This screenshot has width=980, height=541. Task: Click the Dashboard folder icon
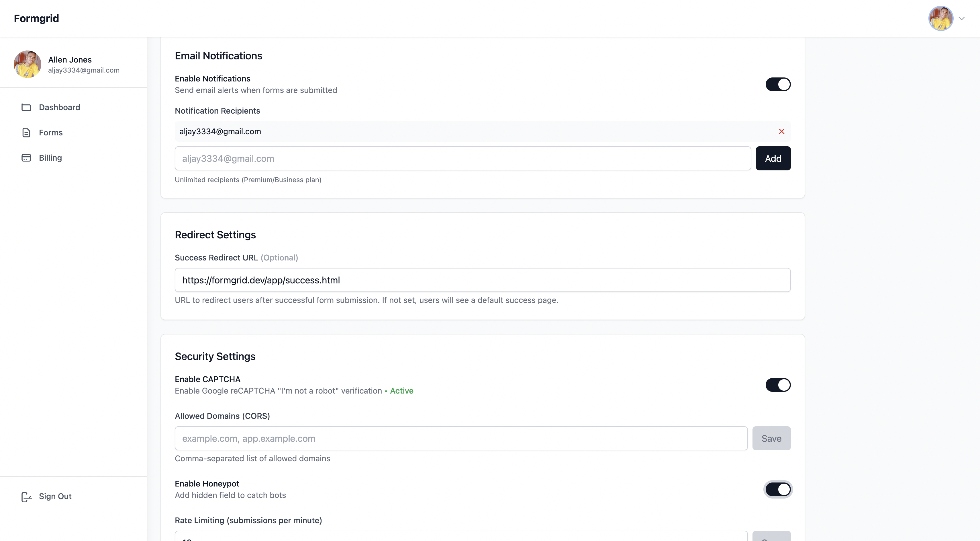pos(26,107)
